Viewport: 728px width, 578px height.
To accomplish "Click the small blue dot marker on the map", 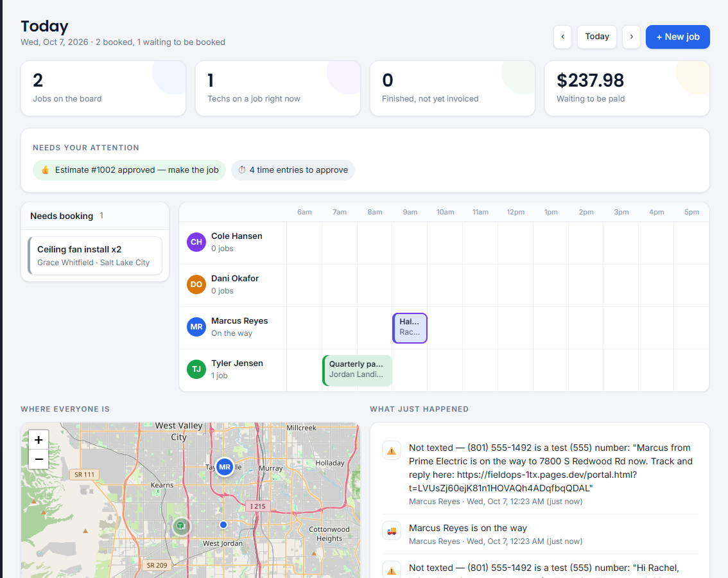I will 223,525.
